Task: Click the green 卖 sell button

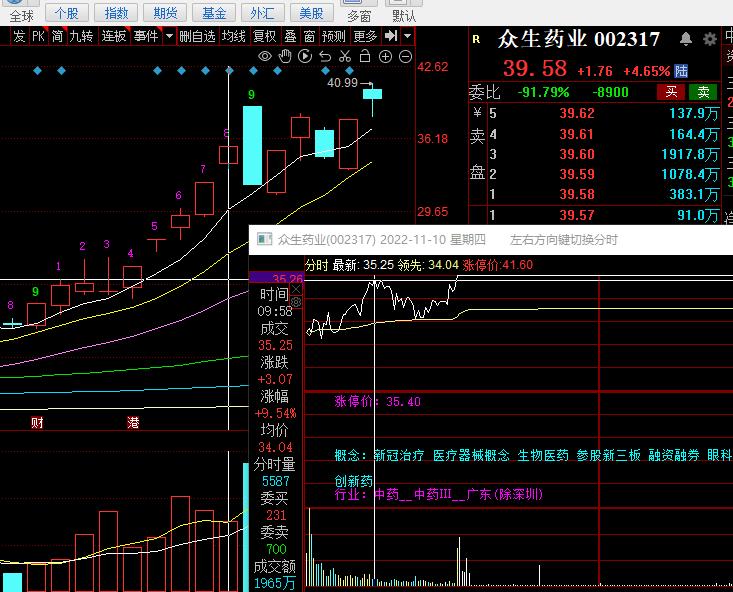Action: point(703,92)
